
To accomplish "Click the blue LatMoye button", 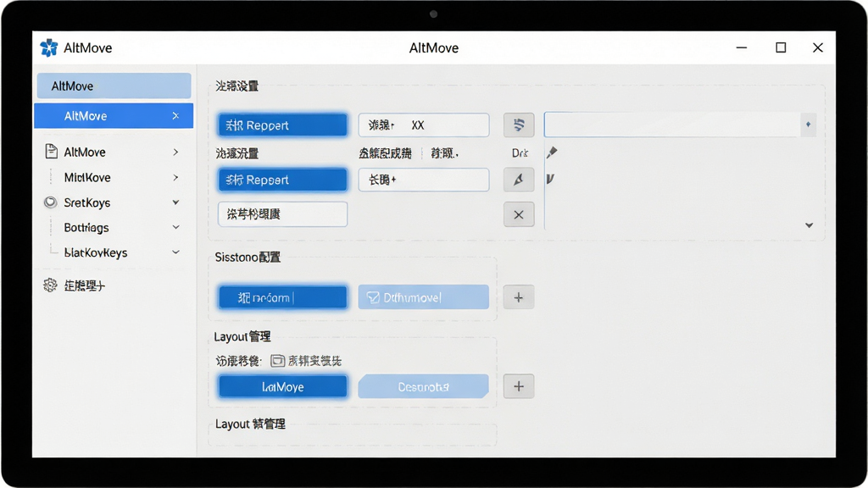I will click(x=283, y=386).
